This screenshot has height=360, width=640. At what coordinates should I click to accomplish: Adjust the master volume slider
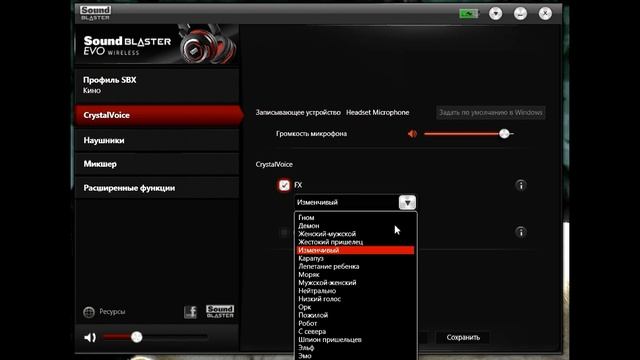tap(155, 337)
